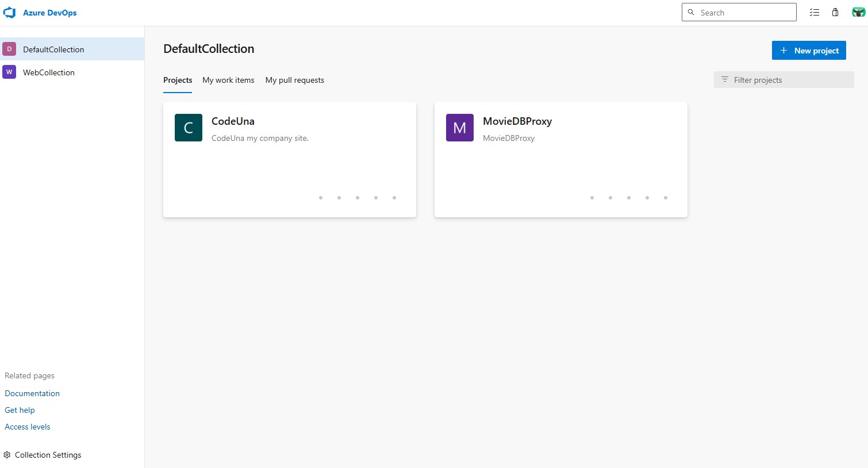Open the Get help link

[x=20, y=410]
